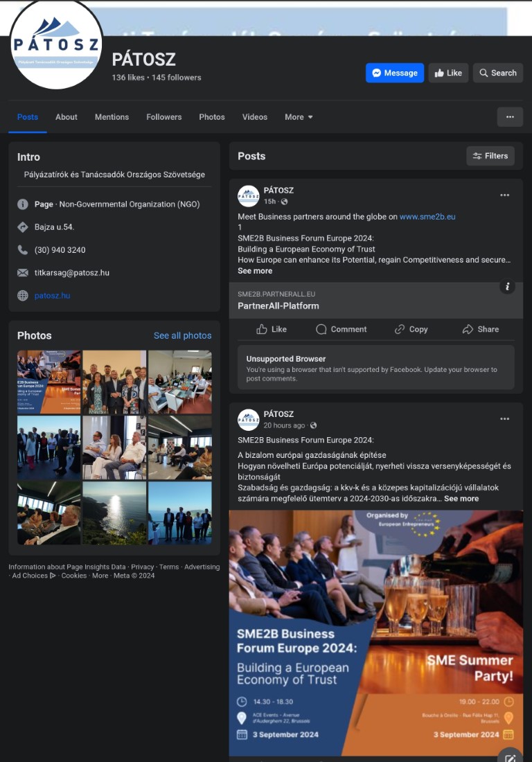This screenshot has height=762, width=532.
Task: Like the 15h PartnerAll post
Action: click(x=272, y=329)
